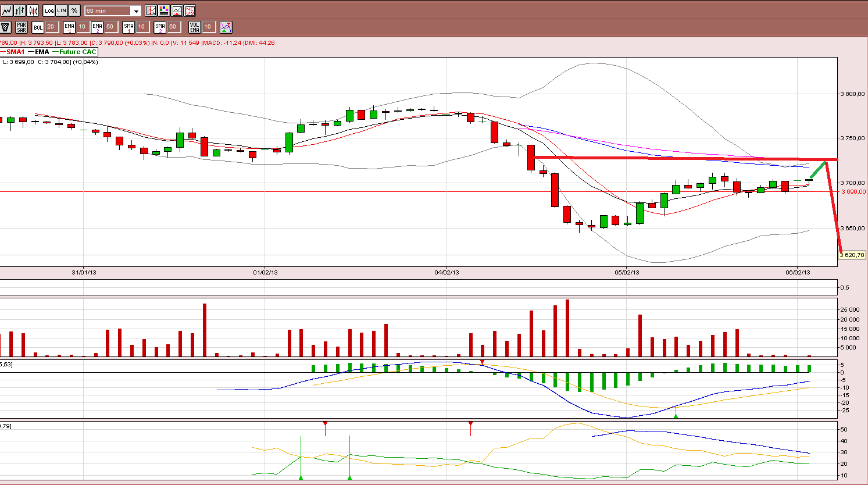The image size is (868, 485).
Task: Click the 31/01/13 date label
Action: (x=84, y=272)
